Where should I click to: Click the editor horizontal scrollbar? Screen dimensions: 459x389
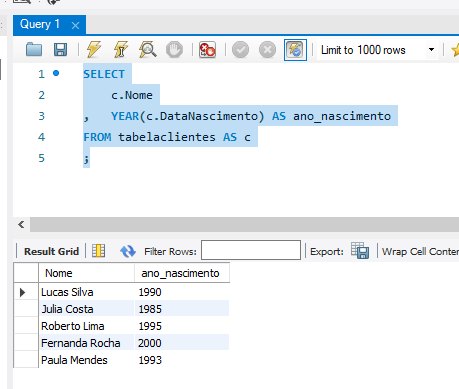point(244,224)
